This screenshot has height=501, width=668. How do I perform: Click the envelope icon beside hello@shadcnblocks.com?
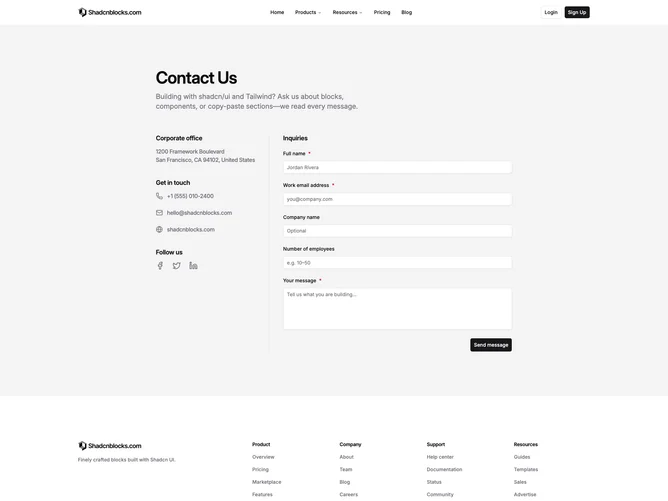tap(159, 213)
